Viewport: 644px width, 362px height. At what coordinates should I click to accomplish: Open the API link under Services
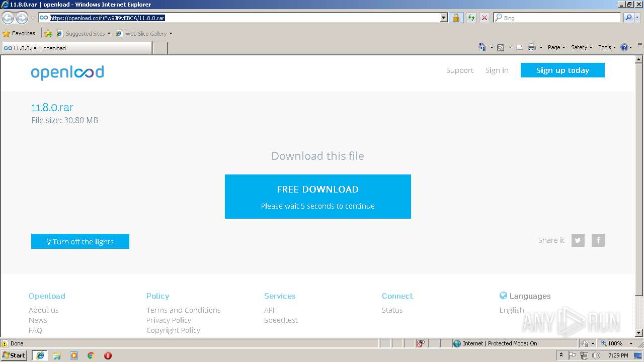coord(269,310)
